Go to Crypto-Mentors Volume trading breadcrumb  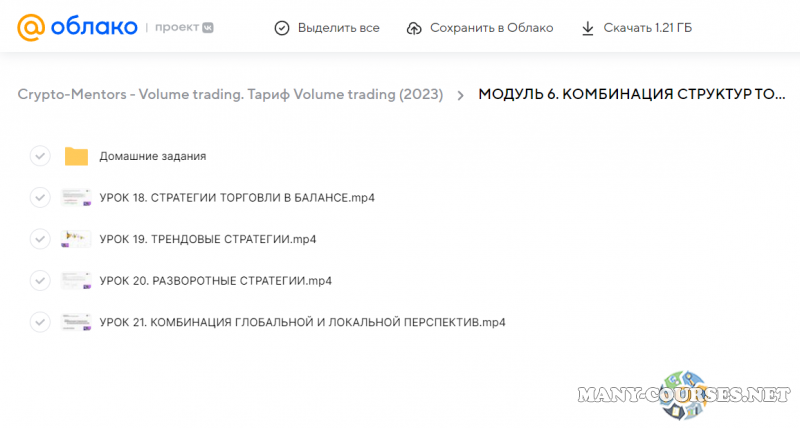(x=230, y=95)
